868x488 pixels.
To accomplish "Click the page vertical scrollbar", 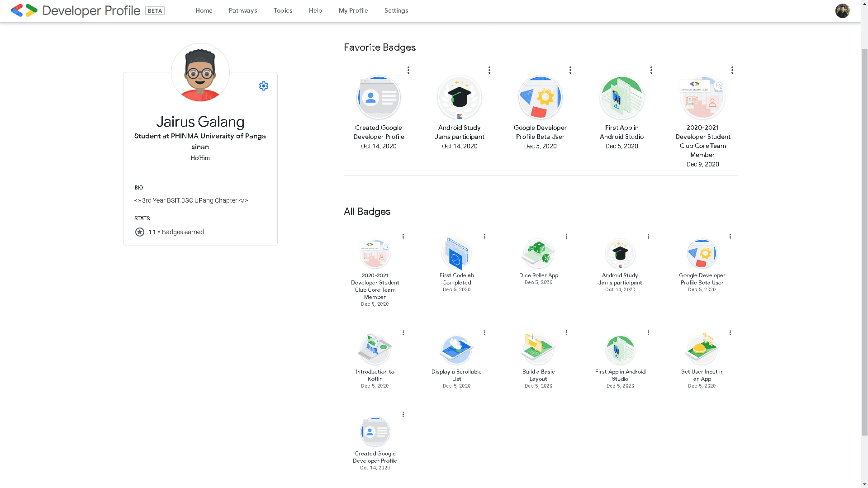I will pyautogui.click(x=864, y=240).
